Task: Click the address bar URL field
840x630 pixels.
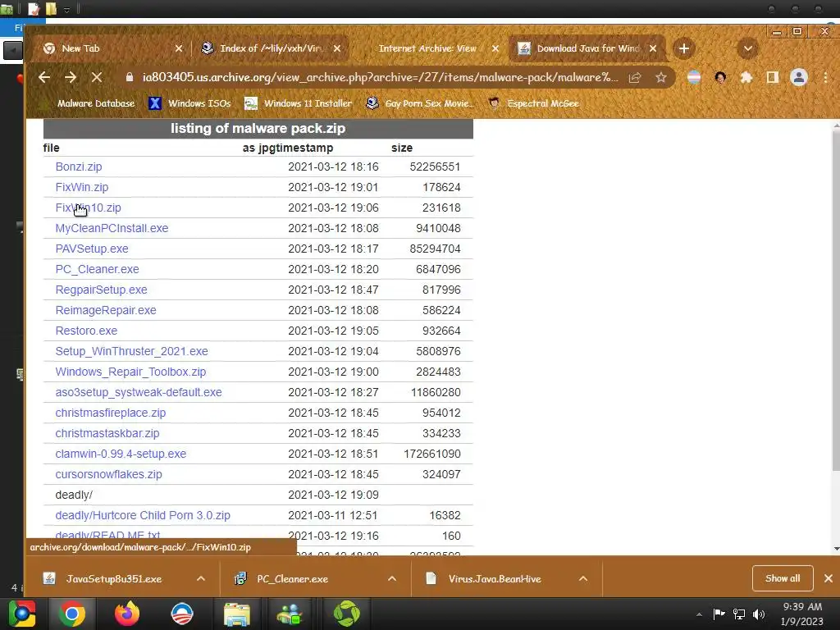Action: [x=380, y=78]
